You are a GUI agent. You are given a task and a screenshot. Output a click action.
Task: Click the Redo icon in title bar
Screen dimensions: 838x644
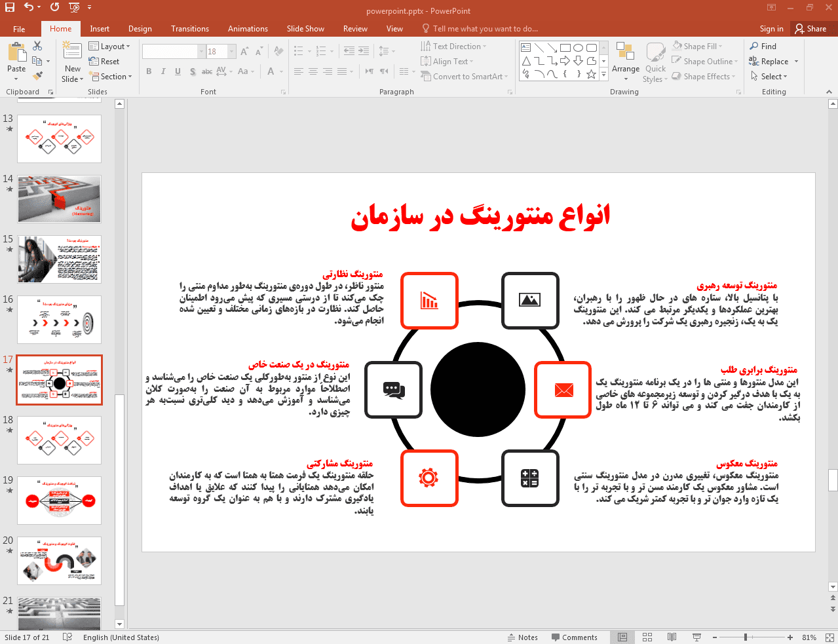pos(54,7)
